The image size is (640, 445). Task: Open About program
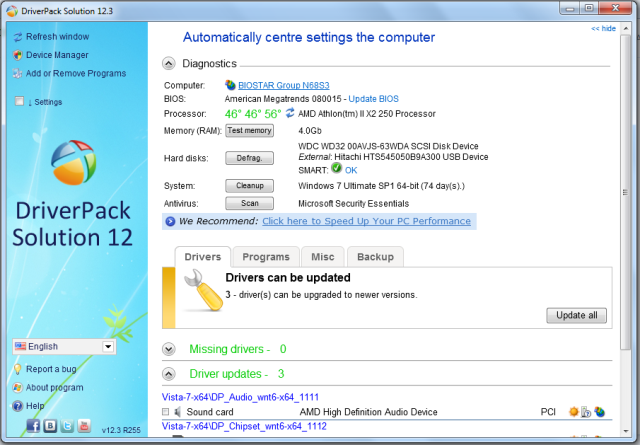pyautogui.click(x=54, y=387)
